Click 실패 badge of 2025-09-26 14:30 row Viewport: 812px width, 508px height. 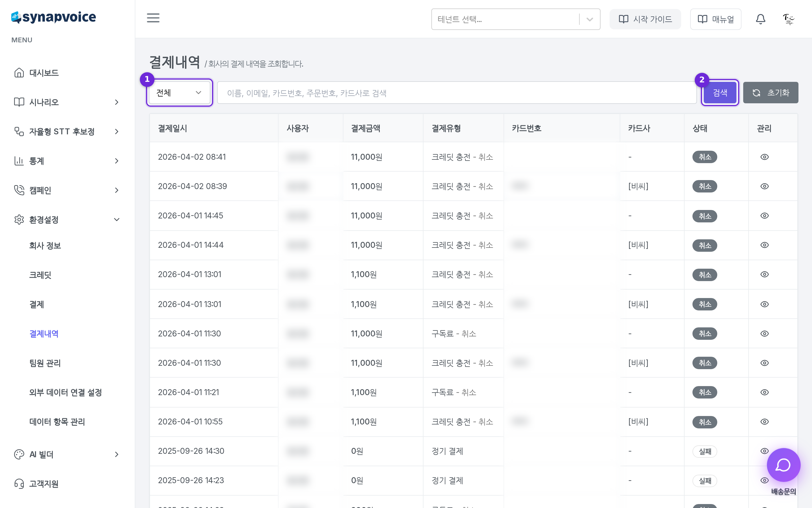[x=705, y=451]
